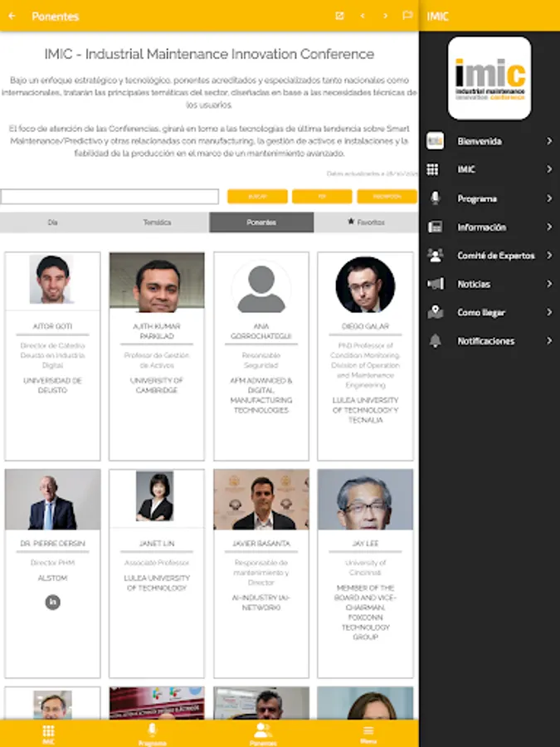This screenshot has height=747, width=560.
Task: Open Ponentes icon in the bottom bar
Action: click(x=262, y=730)
